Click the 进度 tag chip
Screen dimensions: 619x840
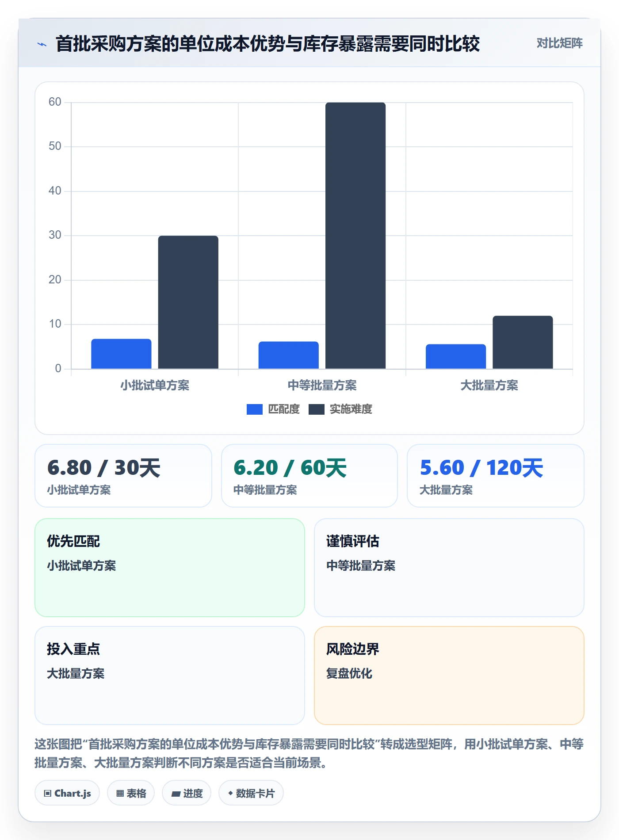pyautogui.click(x=187, y=793)
